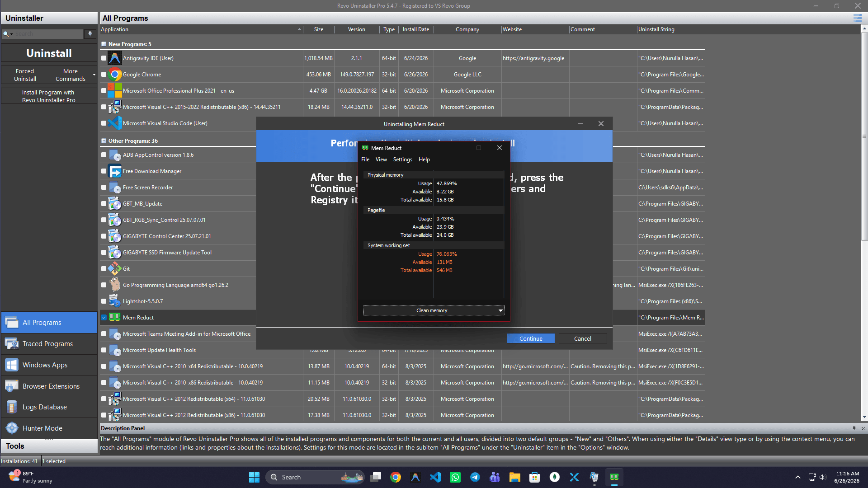This screenshot has height=488, width=868.
Task: Check the ADB AppControl checkbox
Action: pyautogui.click(x=104, y=155)
